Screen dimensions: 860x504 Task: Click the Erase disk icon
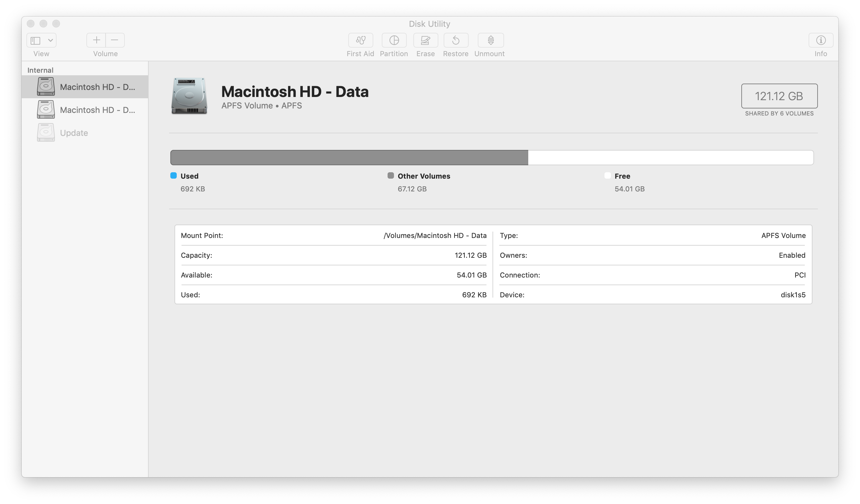425,40
